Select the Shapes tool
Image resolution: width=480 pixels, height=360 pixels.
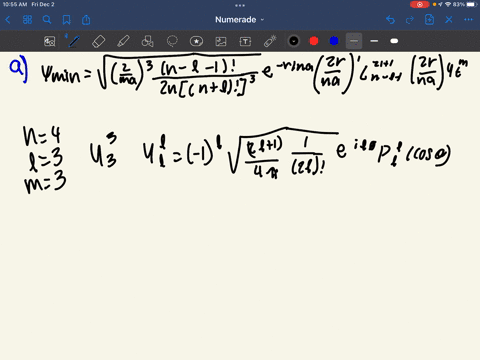(147, 41)
